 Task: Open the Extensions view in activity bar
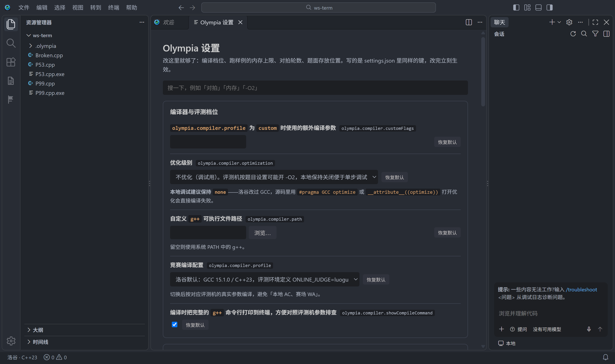point(11,62)
